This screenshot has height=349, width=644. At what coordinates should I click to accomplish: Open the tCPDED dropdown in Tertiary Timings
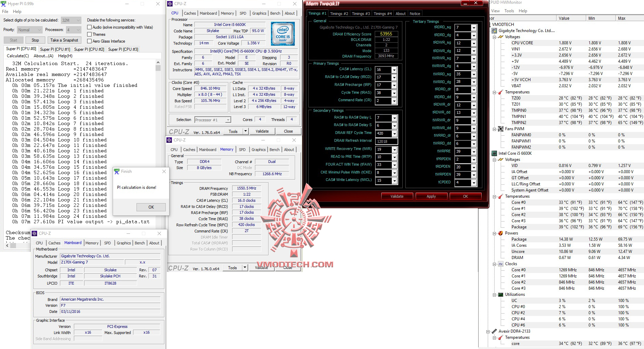pos(473,183)
